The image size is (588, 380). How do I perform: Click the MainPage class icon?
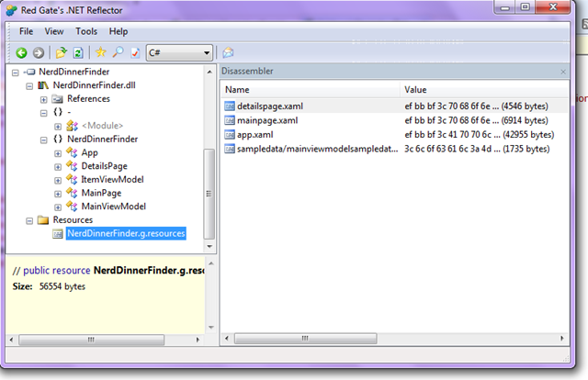(x=72, y=193)
